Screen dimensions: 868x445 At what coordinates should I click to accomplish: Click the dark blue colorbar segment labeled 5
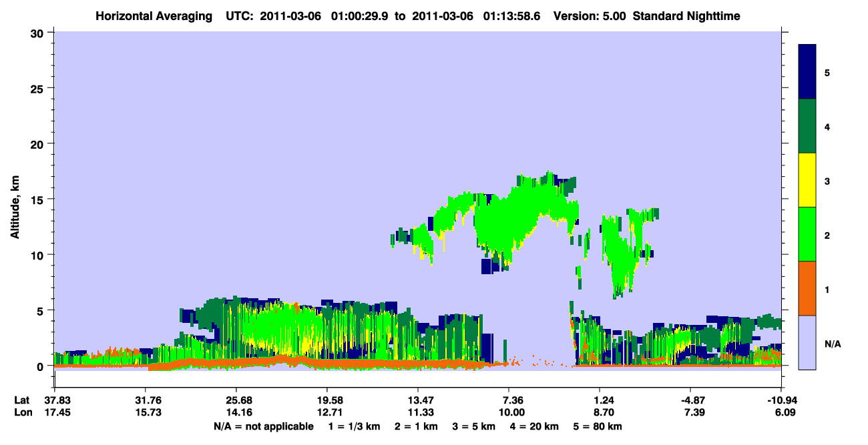[807, 71]
